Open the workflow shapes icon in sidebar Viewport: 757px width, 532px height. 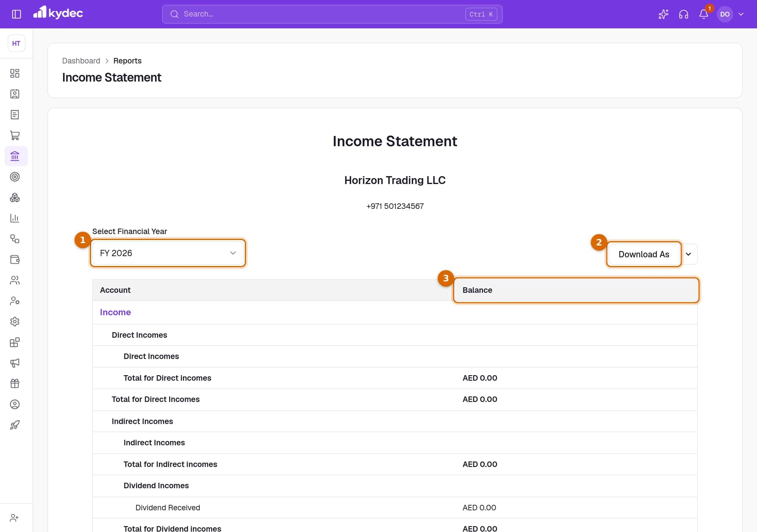(15, 239)
